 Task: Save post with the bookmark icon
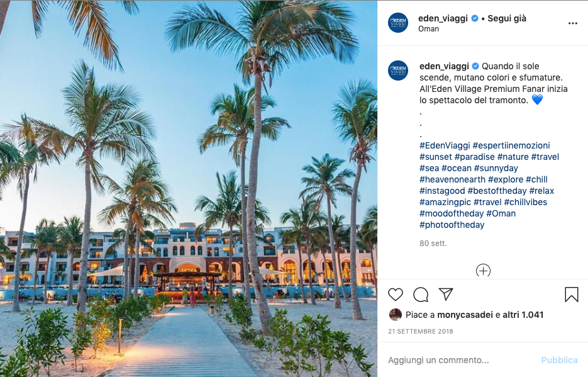tap(572, 295)
